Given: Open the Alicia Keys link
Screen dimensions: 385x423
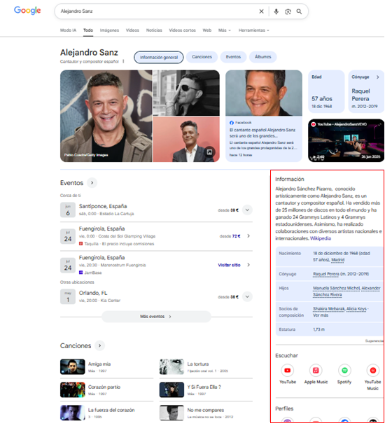Looking at the screenshot, I should (x=356, y=309).
